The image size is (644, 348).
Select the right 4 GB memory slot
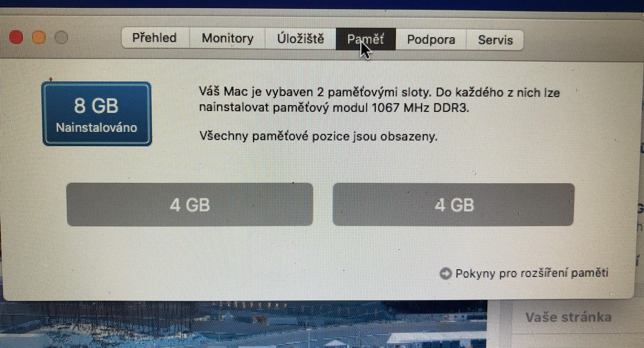[x=454, y=205]
